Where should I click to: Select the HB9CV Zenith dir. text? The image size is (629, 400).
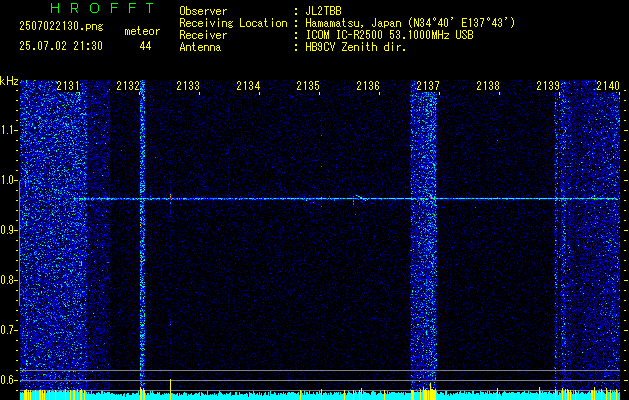coord(355,47)
